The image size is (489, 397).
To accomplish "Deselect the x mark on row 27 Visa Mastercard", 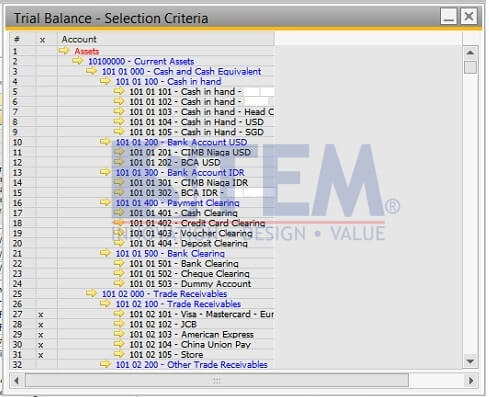I will 41,314.
